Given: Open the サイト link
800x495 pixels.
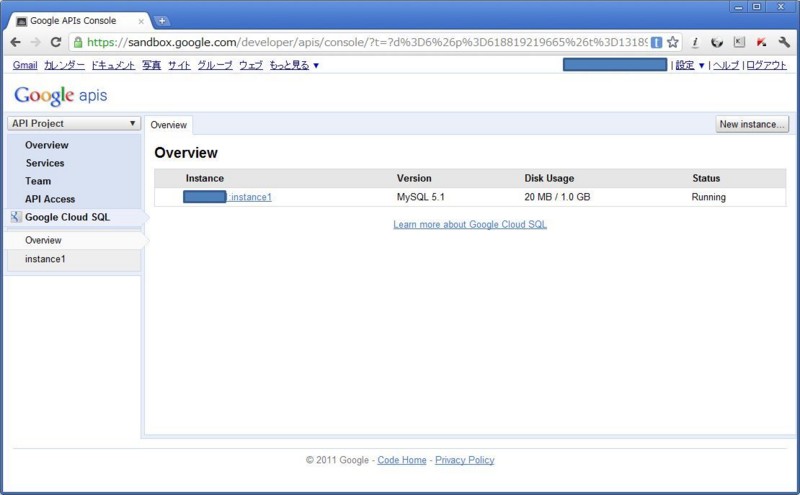Looking at the screenshot, I should tap(179, 65).
